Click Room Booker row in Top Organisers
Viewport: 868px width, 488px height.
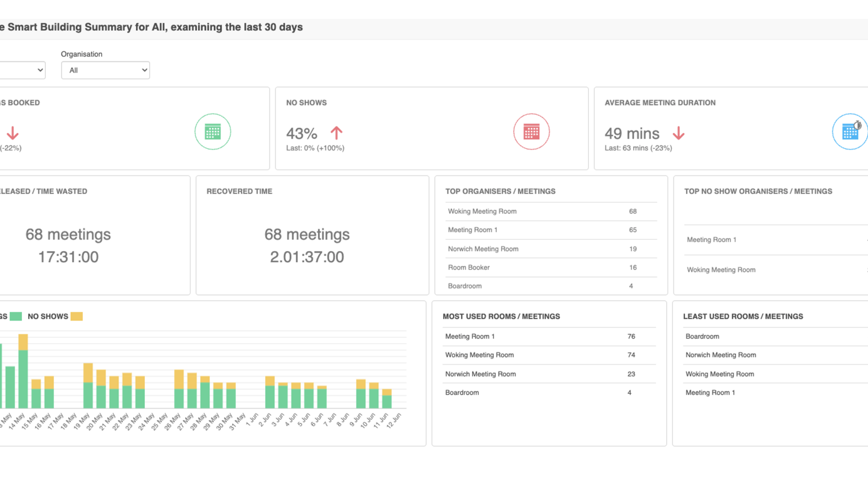[468, 268]
